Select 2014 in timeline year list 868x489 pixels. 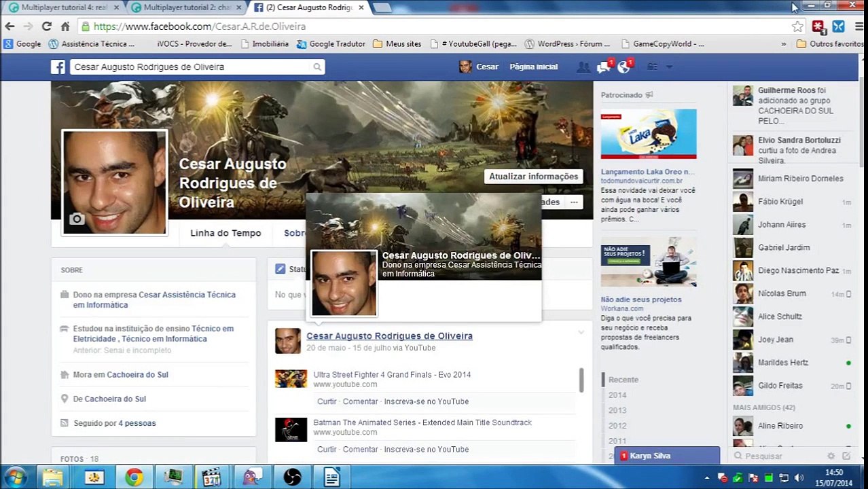pos(617,395)
